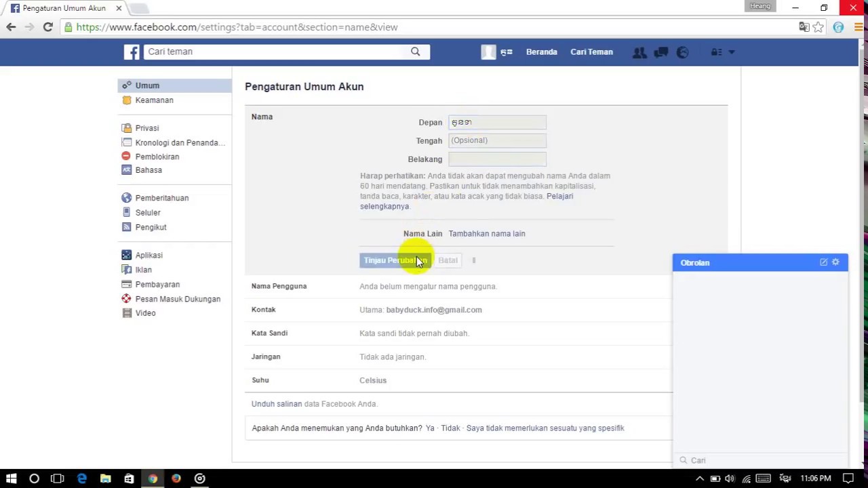This screenshot has height=488, width=868.
Task: Open Bahasa settings section
Action: (148, 170)
